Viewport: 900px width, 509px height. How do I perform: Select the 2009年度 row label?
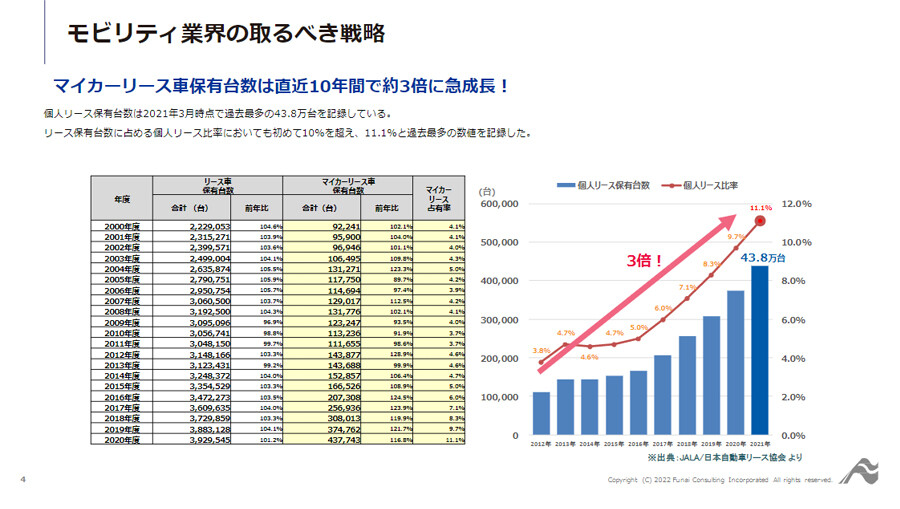122,323
